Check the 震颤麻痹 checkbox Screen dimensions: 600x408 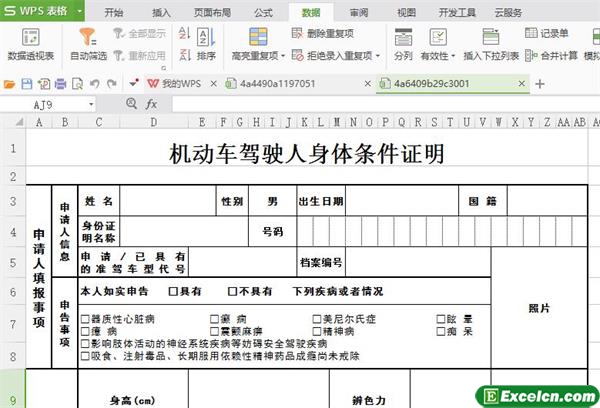[214, 331]
